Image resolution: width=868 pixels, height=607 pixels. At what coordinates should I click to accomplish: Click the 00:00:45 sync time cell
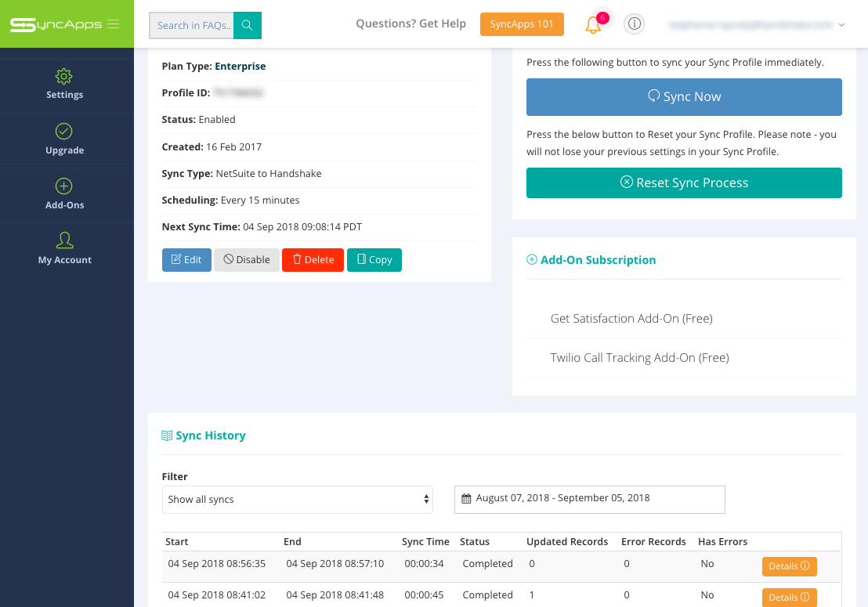click(424, 595)
